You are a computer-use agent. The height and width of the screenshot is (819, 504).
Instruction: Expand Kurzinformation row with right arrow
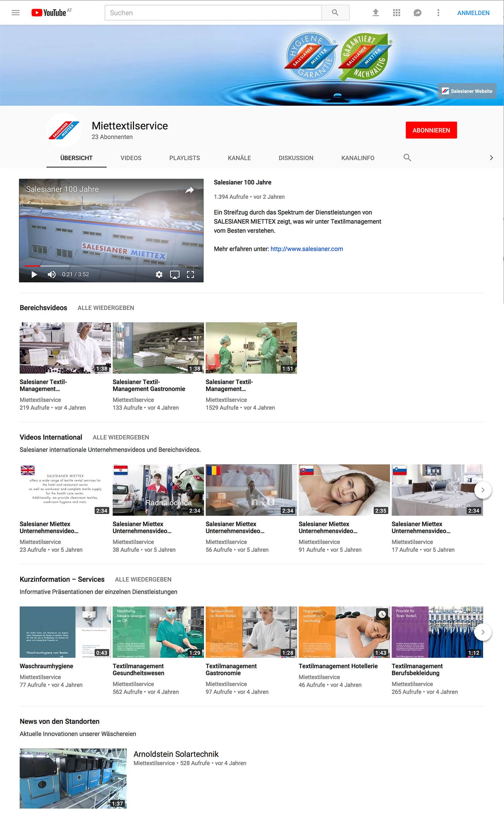click(483, 632)
